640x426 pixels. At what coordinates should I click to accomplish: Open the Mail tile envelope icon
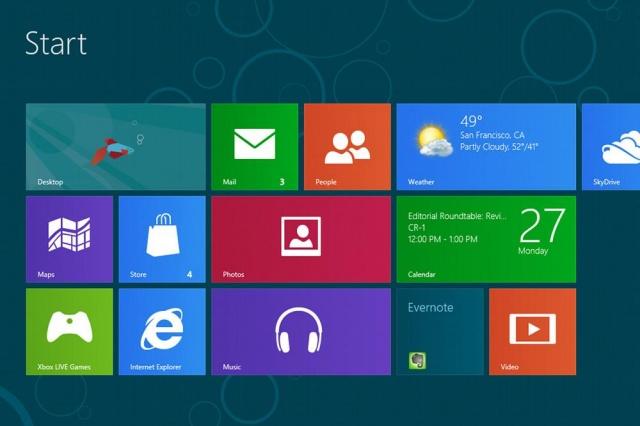click(x=254, y=144)
